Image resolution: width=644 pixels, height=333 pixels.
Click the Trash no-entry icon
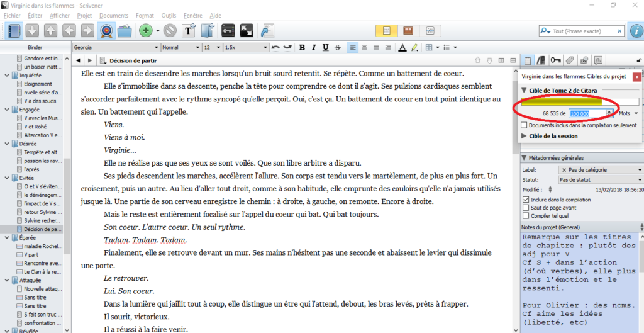pos(170,31)
